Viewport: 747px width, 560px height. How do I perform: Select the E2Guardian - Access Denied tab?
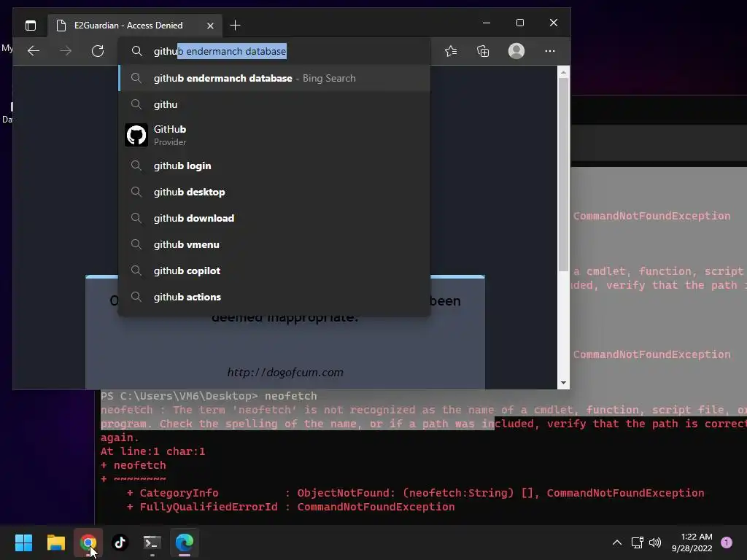[135, 26]
